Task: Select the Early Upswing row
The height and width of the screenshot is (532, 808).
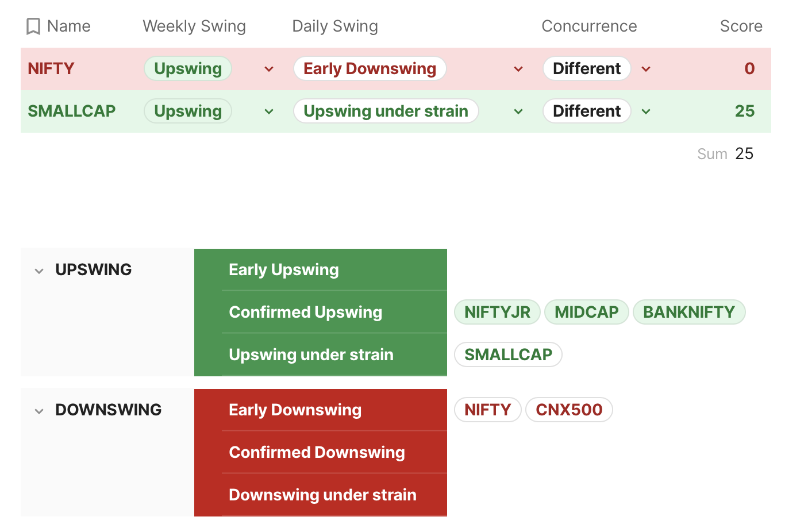Action: click(x=284, y=269)
